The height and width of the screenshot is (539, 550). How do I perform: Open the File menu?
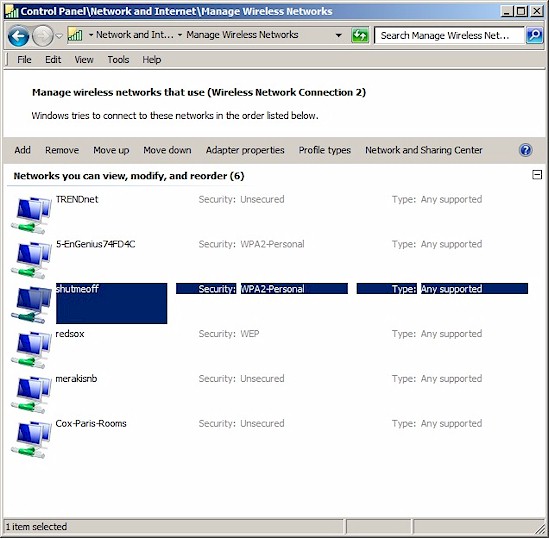tap(24, 60)
